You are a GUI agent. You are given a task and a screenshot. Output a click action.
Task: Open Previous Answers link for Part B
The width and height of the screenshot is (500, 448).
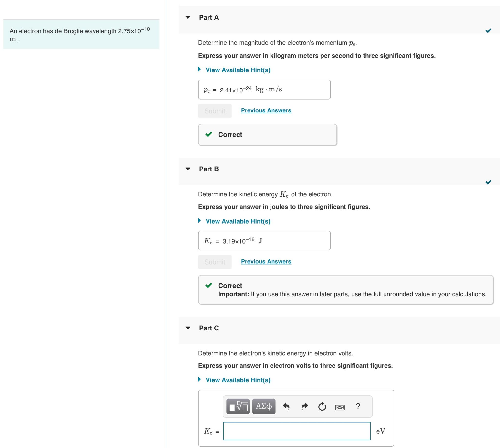coord(266,261)
